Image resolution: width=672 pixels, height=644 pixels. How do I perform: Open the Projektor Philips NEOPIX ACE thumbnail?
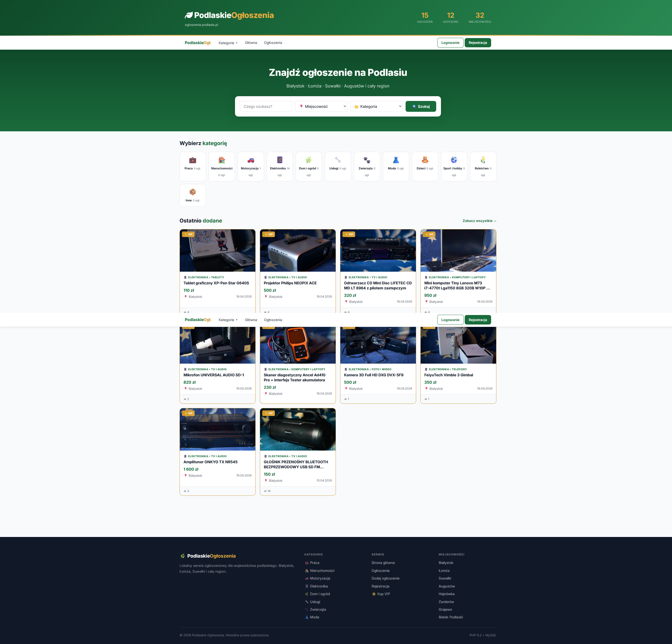click(x=298, y=251)
